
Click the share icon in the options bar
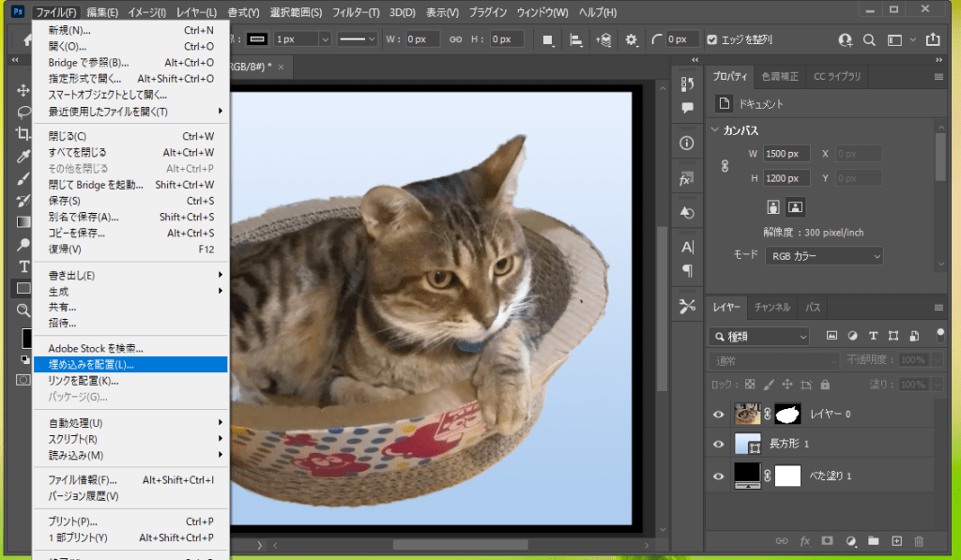[932, 40]
